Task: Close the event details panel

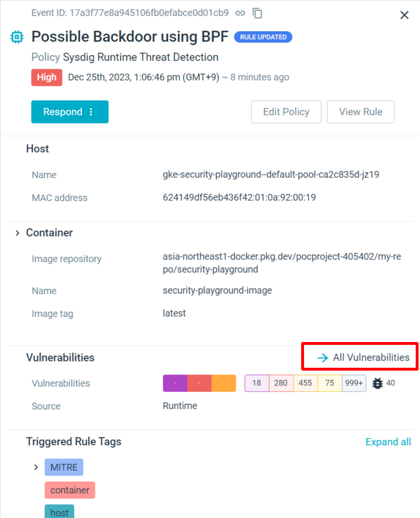Action: pyautogui.click(x=404, y=15)
